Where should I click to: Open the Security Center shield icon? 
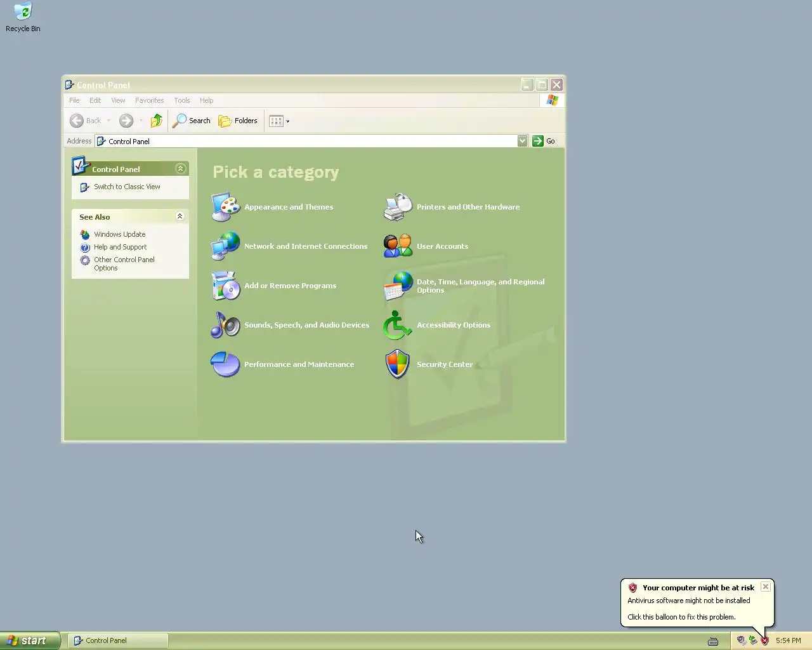pos(398,364)
